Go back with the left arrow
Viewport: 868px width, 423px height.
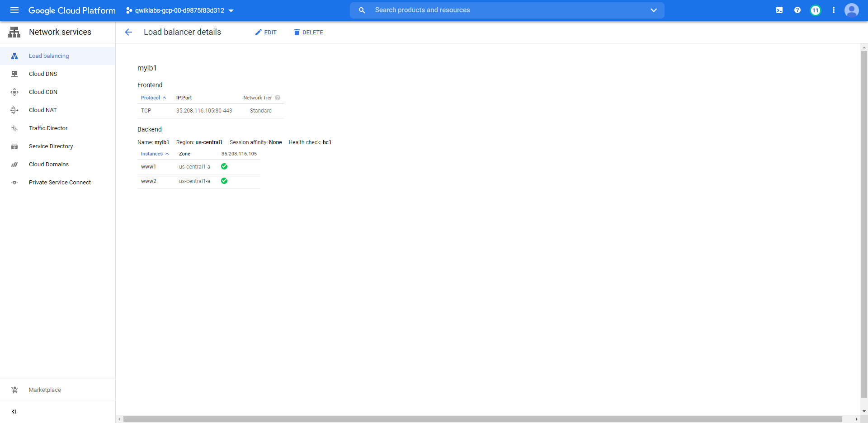128,32
